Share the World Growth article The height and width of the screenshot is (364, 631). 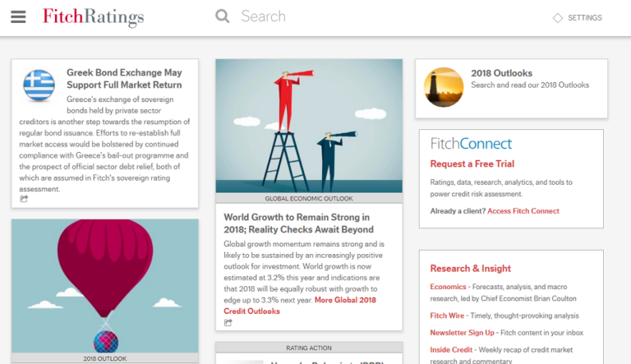228,323
